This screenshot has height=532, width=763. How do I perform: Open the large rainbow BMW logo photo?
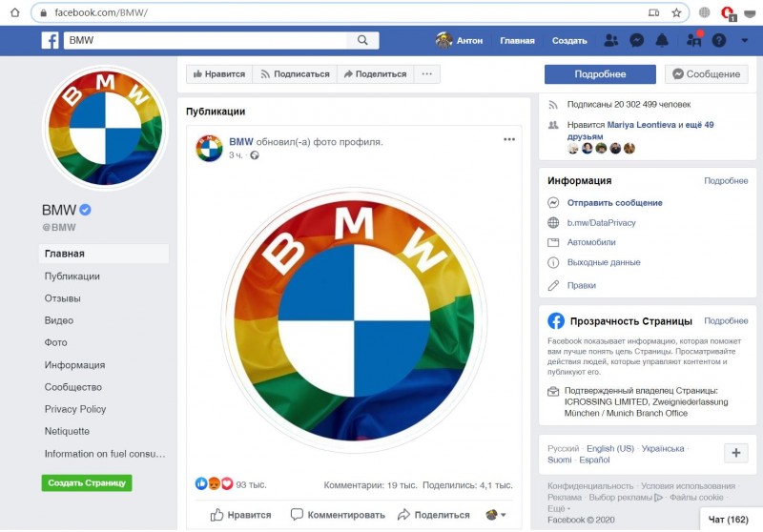pos(354,318)
